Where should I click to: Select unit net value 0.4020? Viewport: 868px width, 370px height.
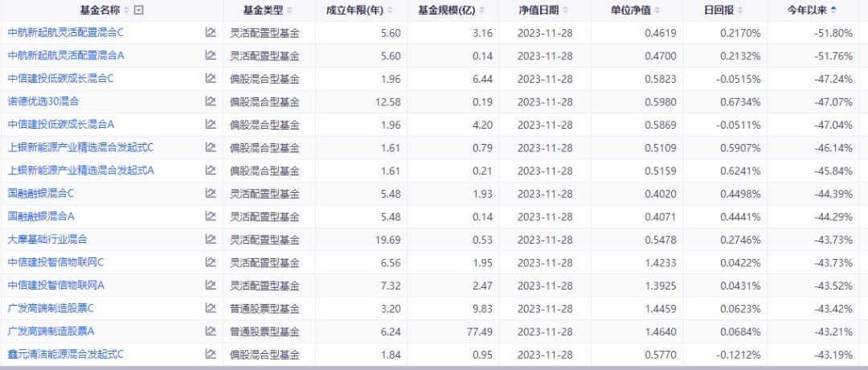660,193
